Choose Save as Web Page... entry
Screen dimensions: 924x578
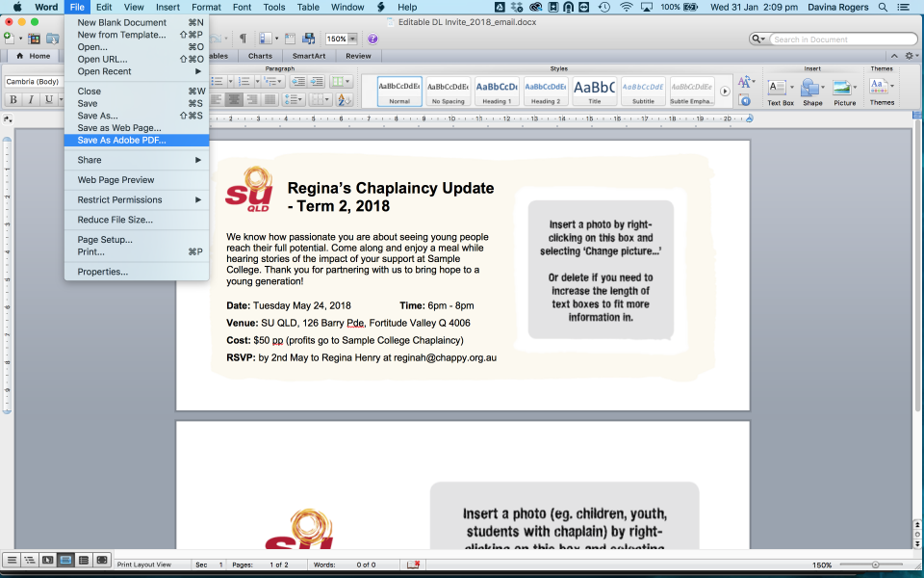(136, 128)
